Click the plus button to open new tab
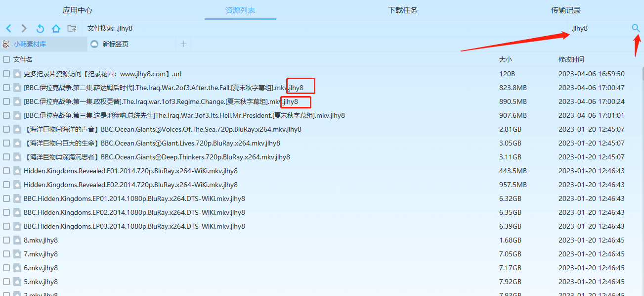This screenshot has width=644, height=296. point(183,44)
